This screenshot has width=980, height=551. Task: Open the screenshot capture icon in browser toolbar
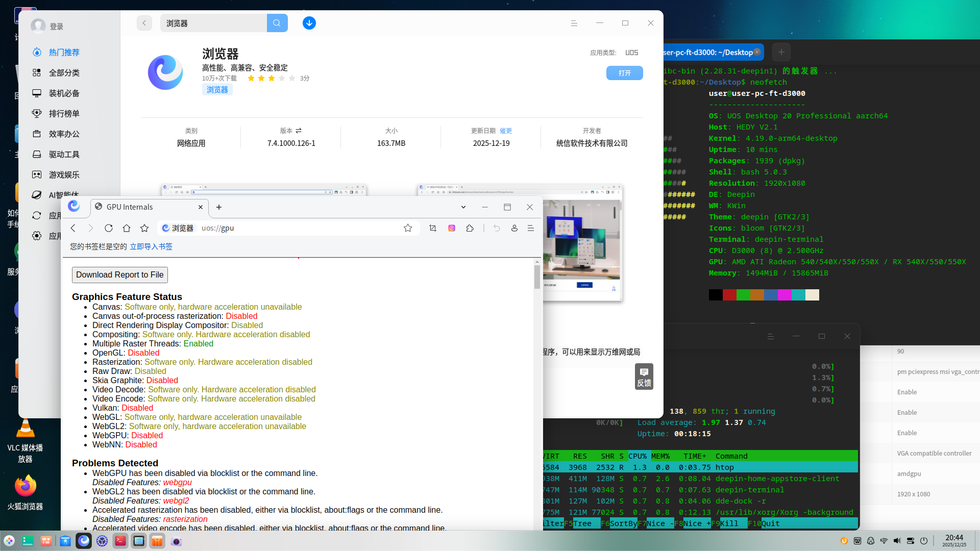pyautogui.click(x=432, y=228)
